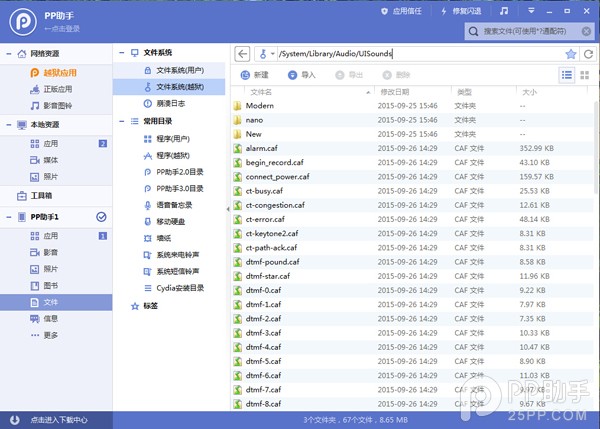Open the music note ringtone icon
This screenshot has width=600, height=429.
504,11
